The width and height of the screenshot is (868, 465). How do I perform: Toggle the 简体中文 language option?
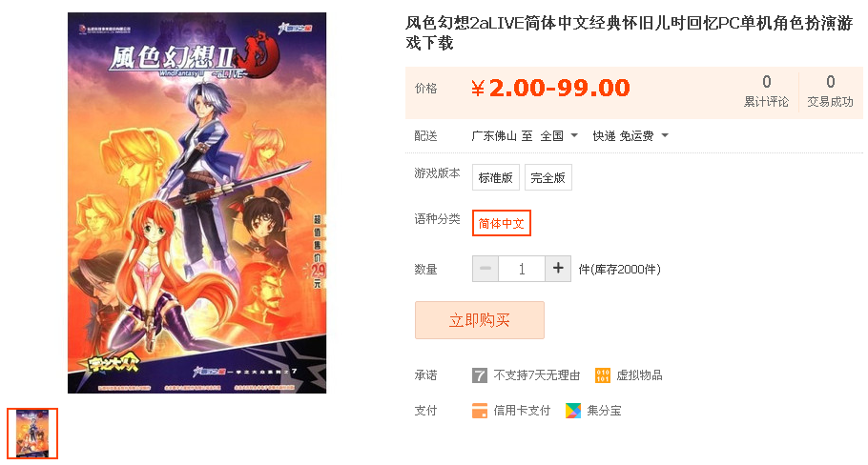coord(502,223)
